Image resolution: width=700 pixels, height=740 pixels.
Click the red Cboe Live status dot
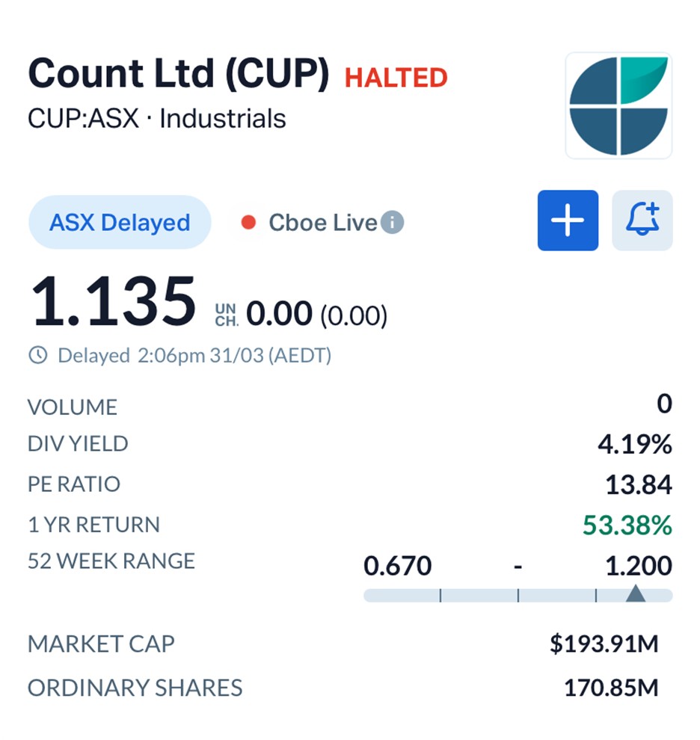pos(249,223)
